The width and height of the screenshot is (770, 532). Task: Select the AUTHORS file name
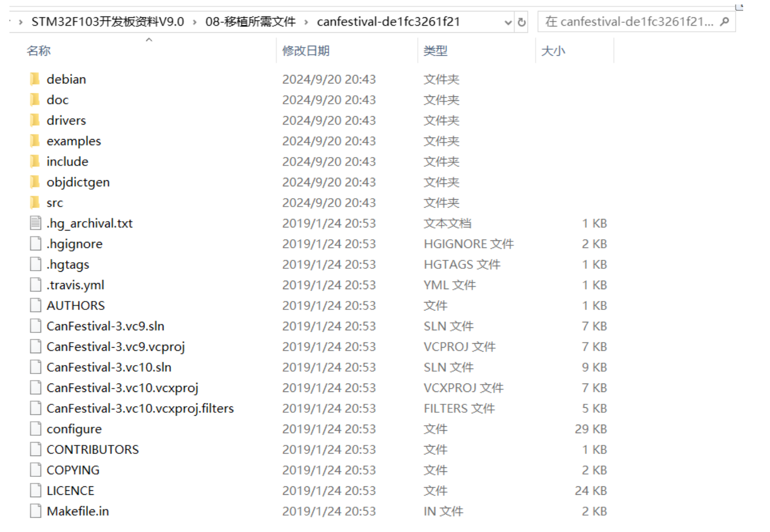pyautogui.click(x=76, y=305)
